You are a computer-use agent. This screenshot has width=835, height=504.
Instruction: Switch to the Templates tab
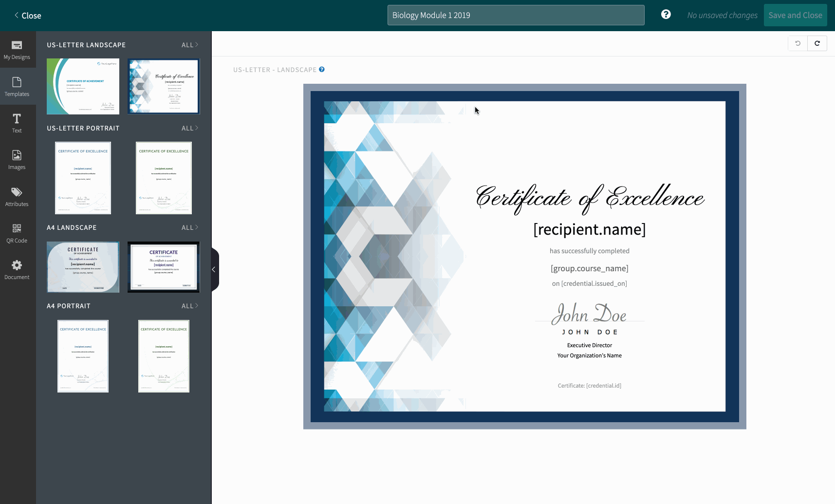point(17,87)
